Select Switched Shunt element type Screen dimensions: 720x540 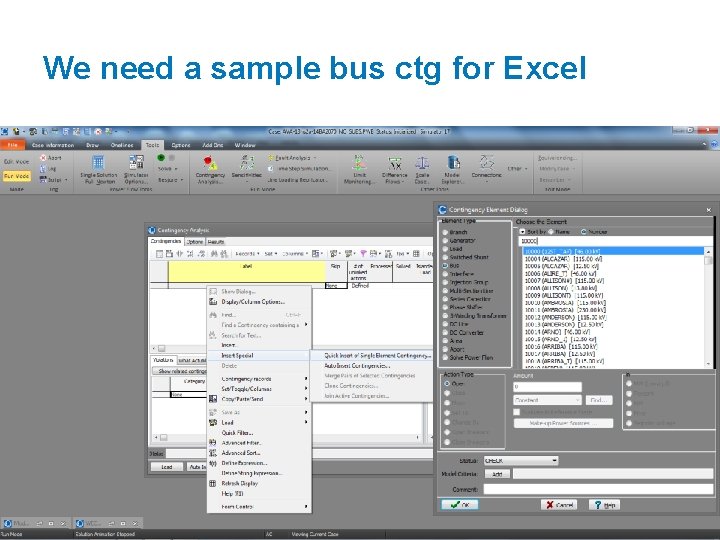445,257
